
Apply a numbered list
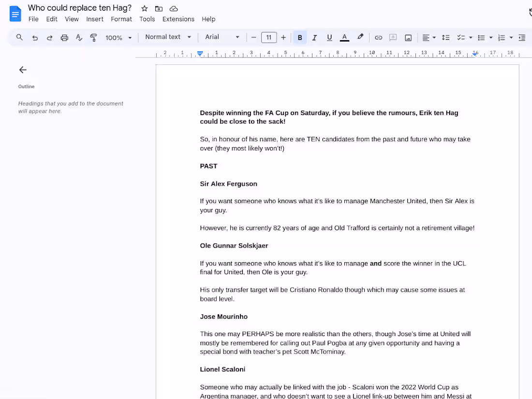(x=502, y=38)
